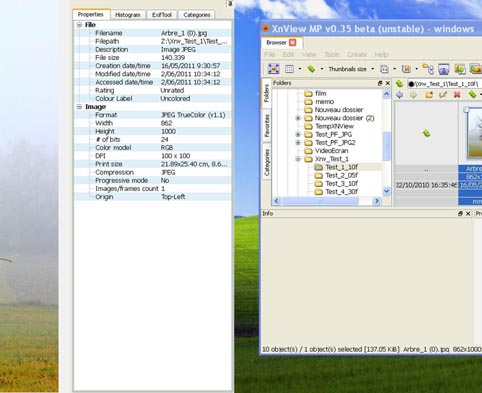Select the vertical Categories side tab
Viewport: 482px width, 393px height.
(267, 162)
